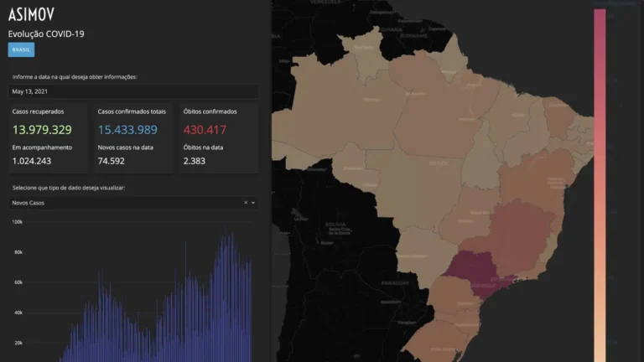The image size is (644, 362).
Task: Expand the data type dropdown arrow
Action: tap(253, 203)
